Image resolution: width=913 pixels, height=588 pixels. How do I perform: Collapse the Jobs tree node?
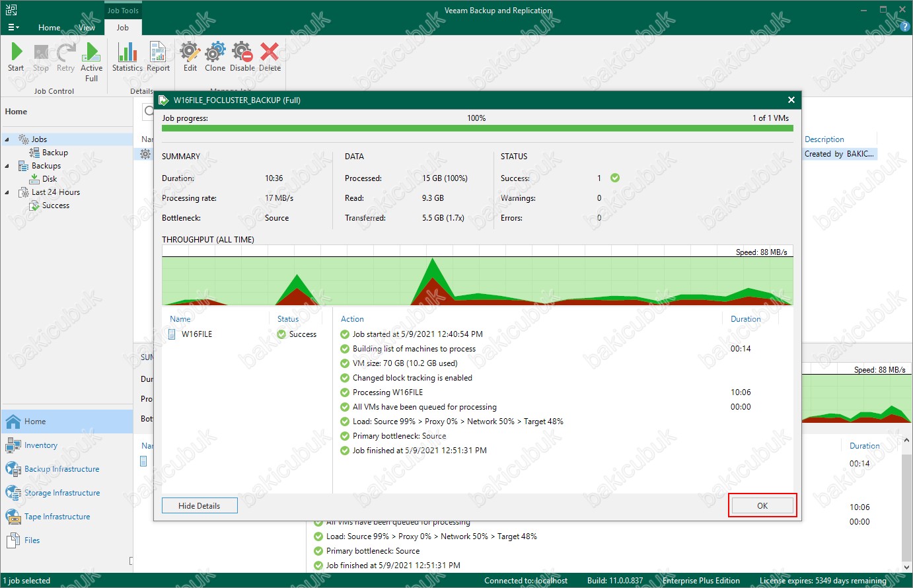[x=7, y=139]
